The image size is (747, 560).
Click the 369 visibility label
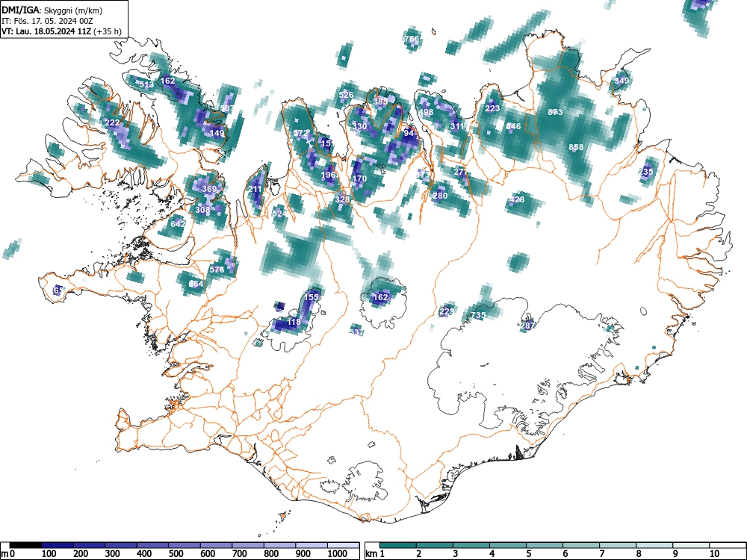(x=209, y=189)
